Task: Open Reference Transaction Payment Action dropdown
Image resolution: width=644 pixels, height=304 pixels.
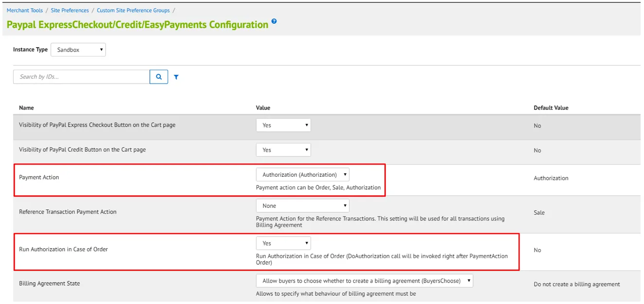Action: pyautogui.click(x=302, y=206)
